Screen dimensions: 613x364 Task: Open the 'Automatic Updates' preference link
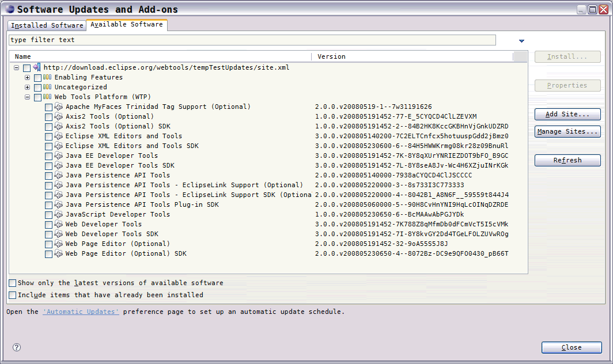click(81, 312)
